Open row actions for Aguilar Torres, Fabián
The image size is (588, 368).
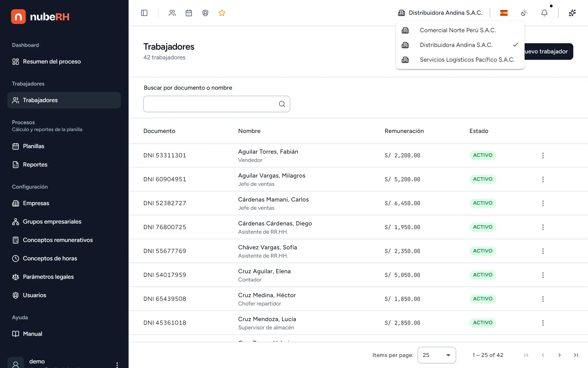point(543,155)
